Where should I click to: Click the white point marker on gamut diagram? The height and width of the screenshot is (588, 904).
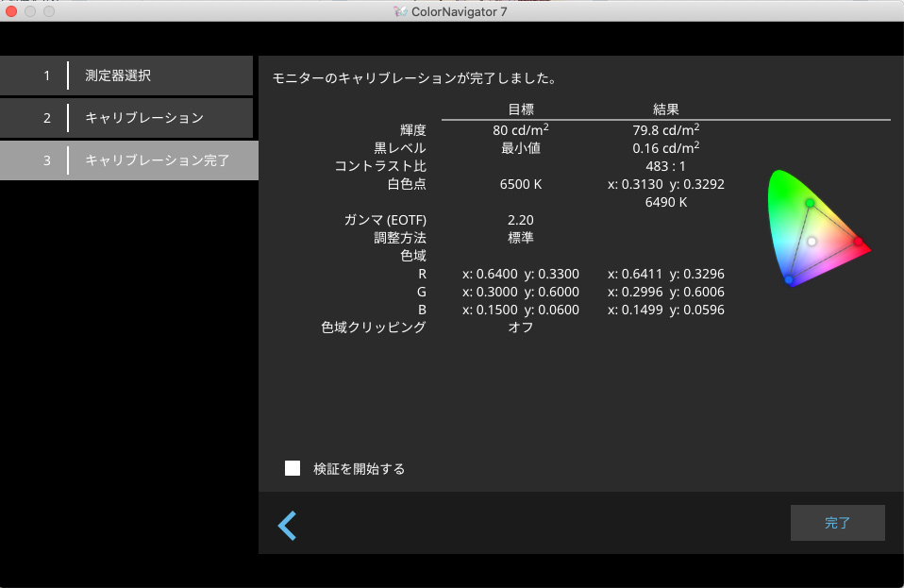pyautogui.click(x=812, y=241)
